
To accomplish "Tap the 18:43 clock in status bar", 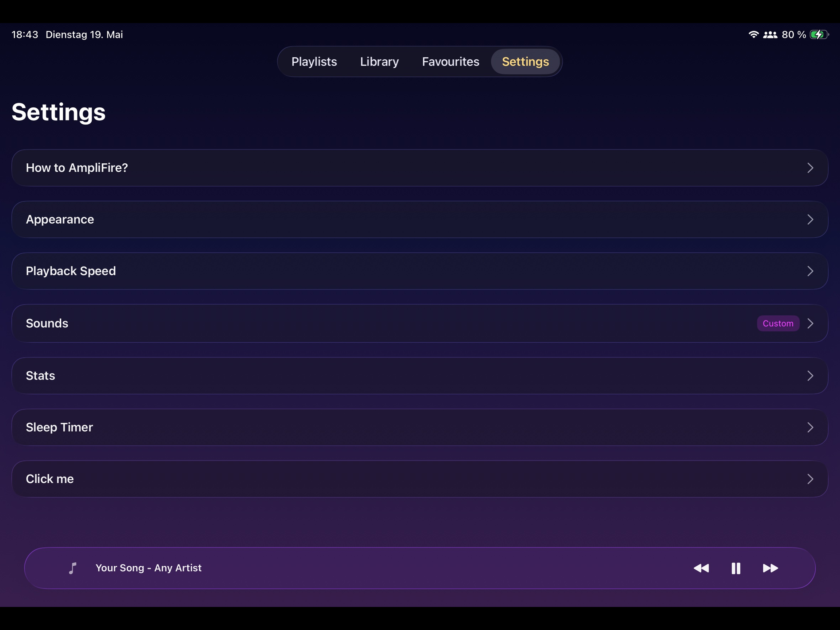I will (x=25, y=34).
